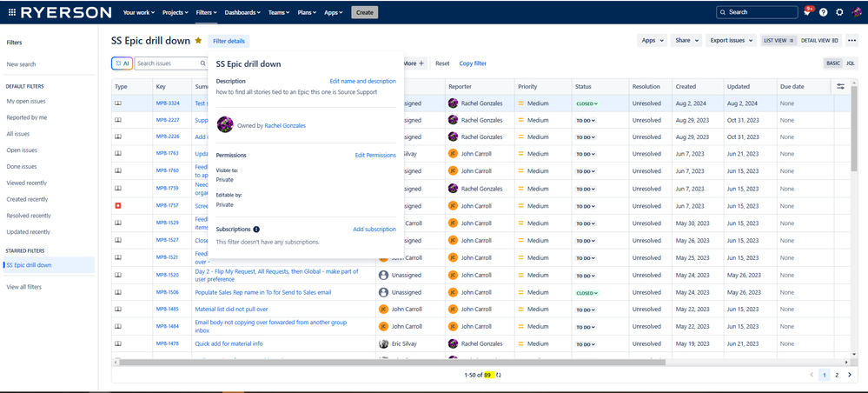Open View all filters link
This screenshot has width=868, height=393.
click(x=23, y=287)
